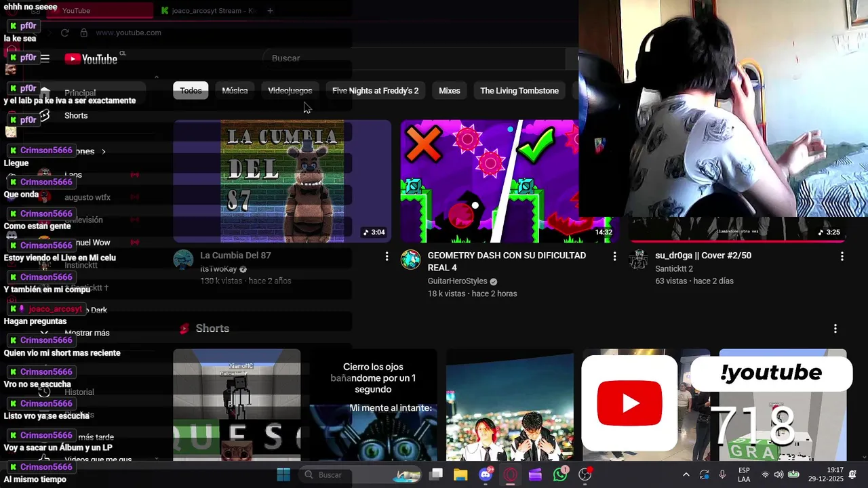
Task: Click the YouTube Buscar search field
Action: point(414,58)
